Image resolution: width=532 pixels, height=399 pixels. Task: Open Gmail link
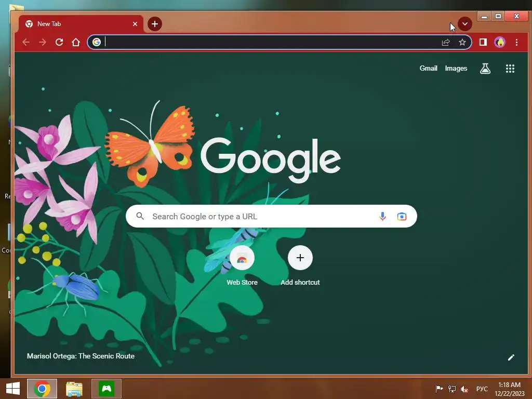pos(428,68)
